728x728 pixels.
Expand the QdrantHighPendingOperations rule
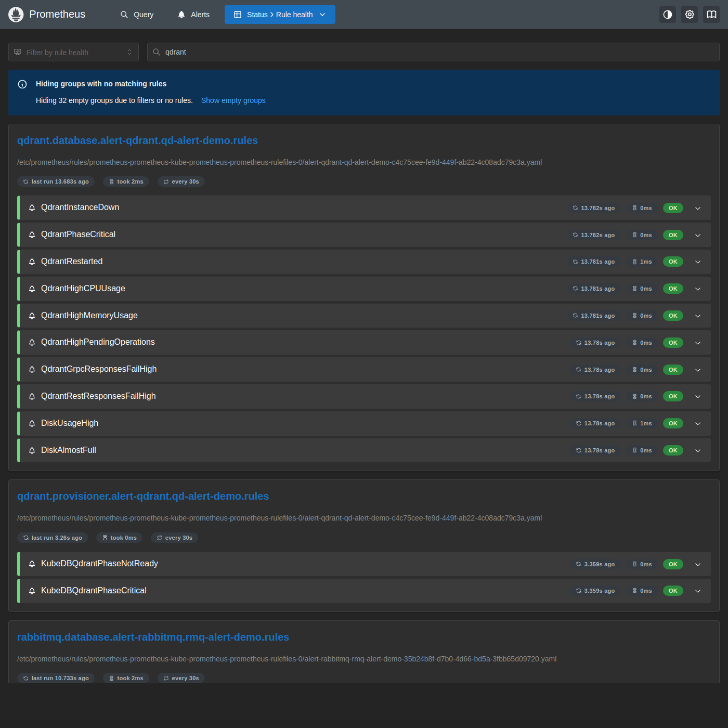pyautogui.click(x=698, y=343)
